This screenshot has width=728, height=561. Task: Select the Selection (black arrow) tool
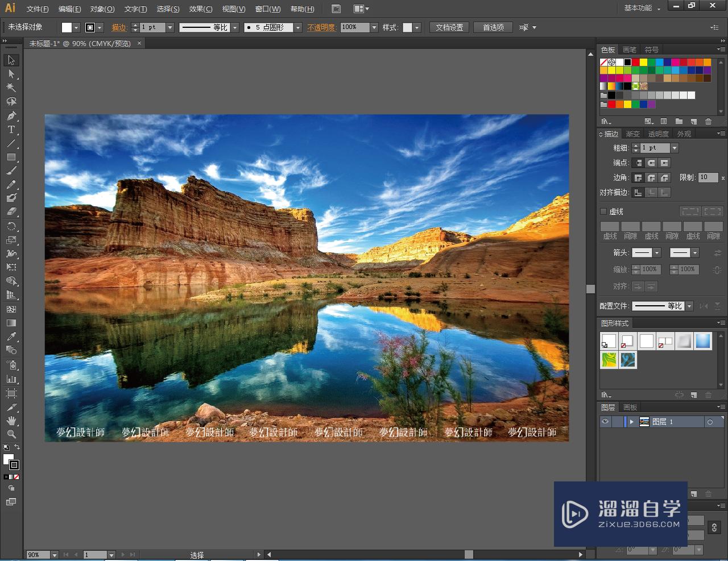pos(11,60)
